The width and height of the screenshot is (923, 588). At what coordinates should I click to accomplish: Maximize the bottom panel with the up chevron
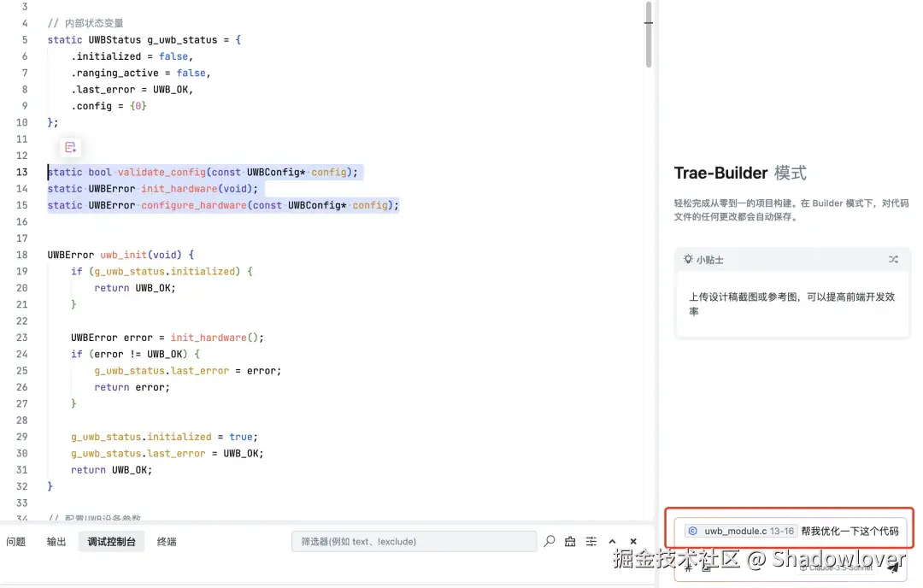(x=612, y=542)
